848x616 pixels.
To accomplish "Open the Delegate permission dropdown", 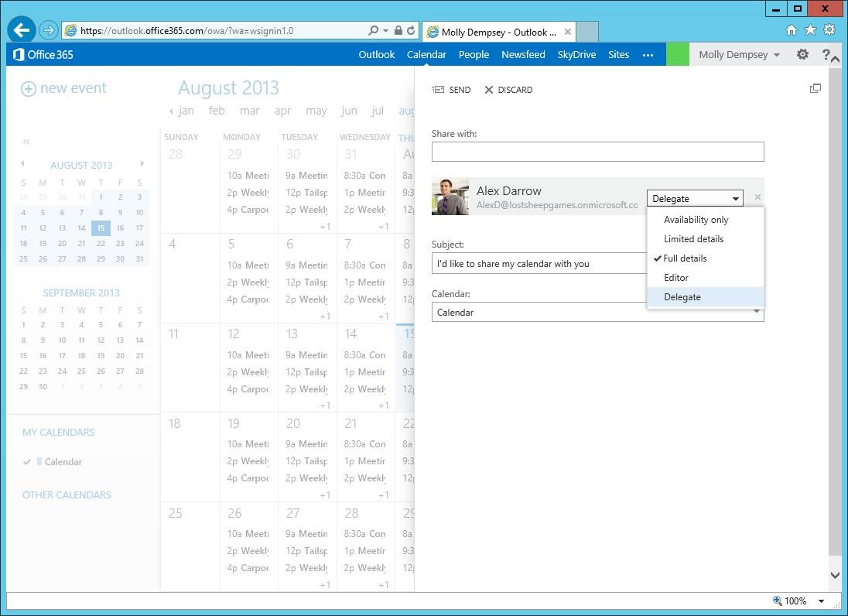I will point(694,198).
